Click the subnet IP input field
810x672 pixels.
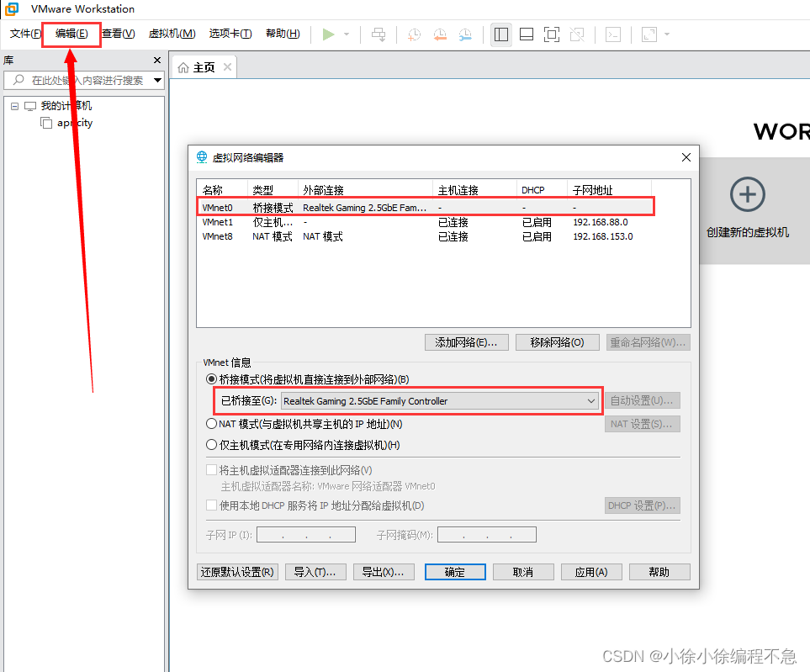(306, 535)
